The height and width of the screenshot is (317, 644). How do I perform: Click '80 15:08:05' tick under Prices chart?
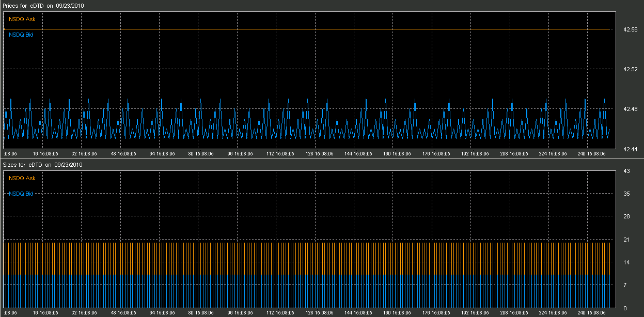pyautogui.click(x=201, y=154)
